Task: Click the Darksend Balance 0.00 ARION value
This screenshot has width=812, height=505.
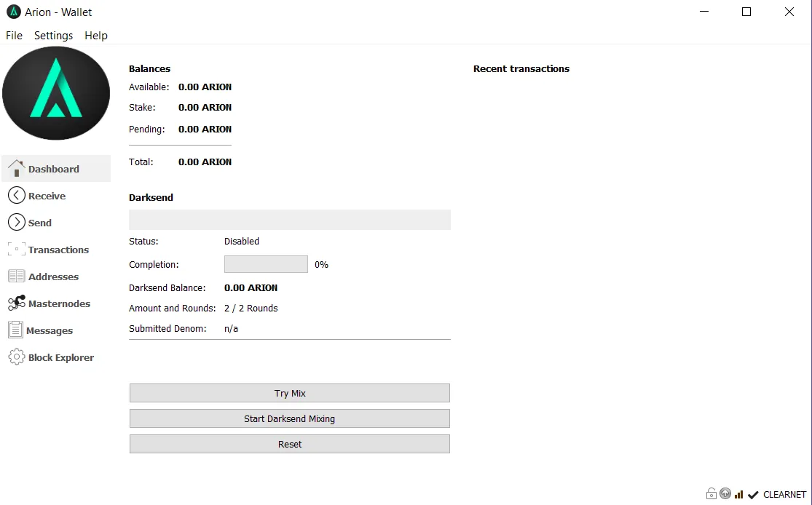Action: click(x=251, y=287)
